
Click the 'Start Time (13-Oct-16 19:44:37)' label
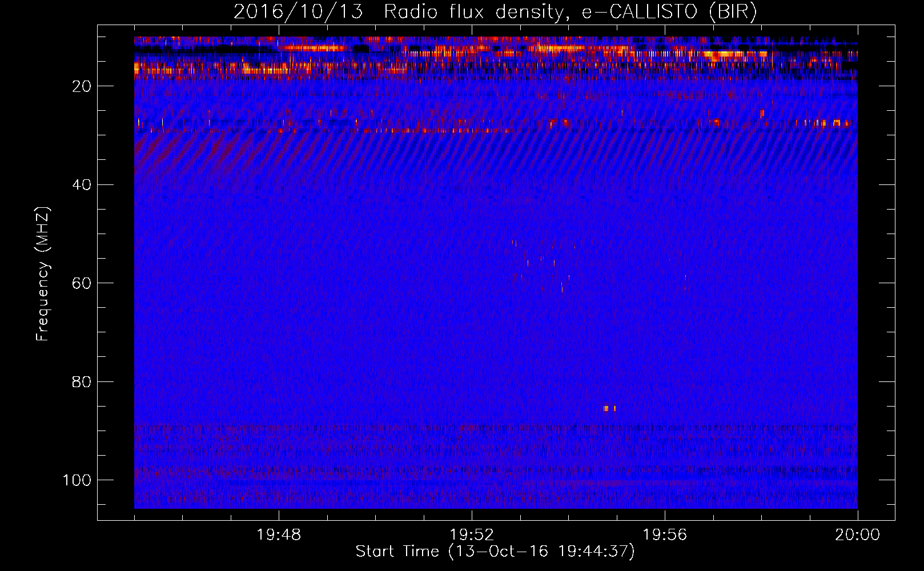495,552
